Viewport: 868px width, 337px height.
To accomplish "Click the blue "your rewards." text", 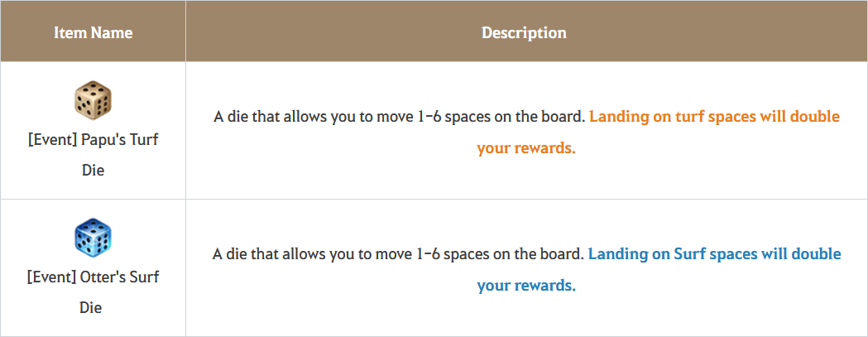I will click(x=526, y=286).
